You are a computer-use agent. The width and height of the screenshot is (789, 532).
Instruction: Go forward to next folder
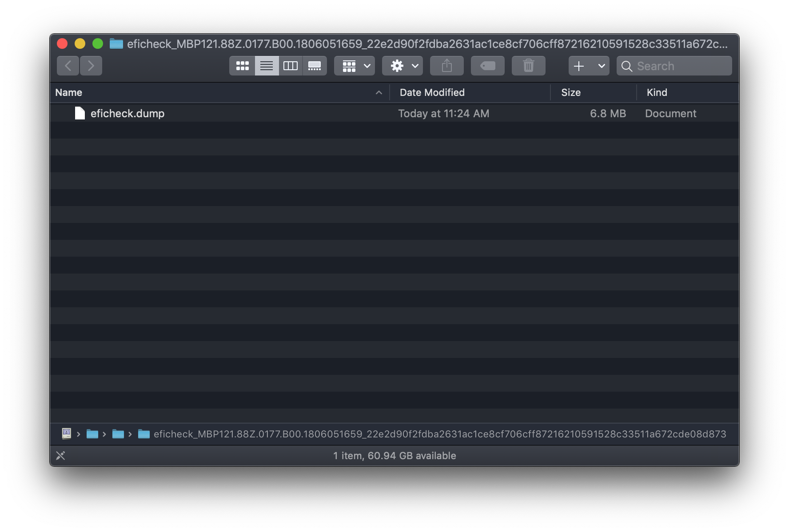click(x=91, y=66)
